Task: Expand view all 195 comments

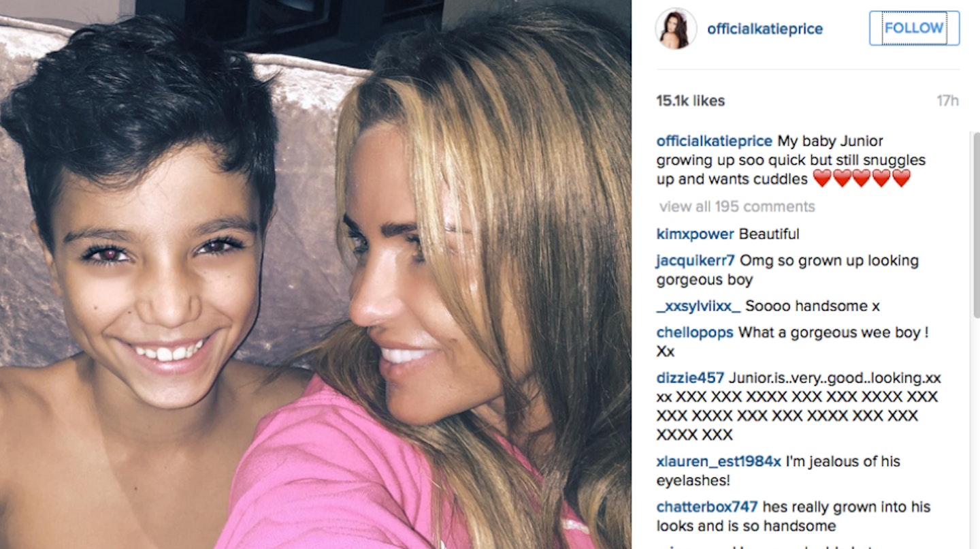Action: [x=737, y=206]
